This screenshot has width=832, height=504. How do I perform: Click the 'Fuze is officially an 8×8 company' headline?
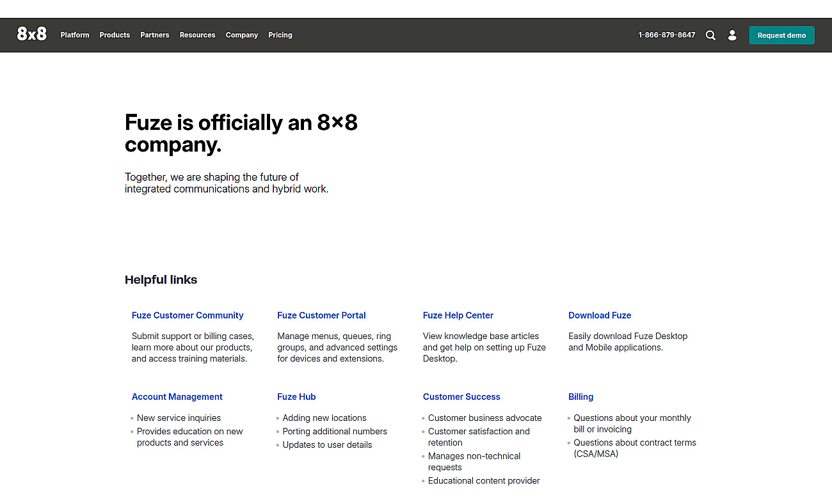241,133
